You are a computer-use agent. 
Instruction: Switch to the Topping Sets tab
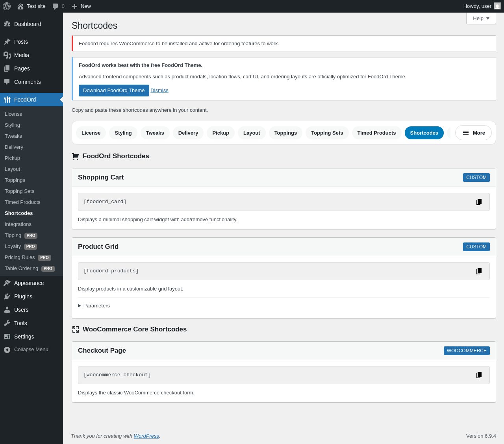click(x=327, y=133)
